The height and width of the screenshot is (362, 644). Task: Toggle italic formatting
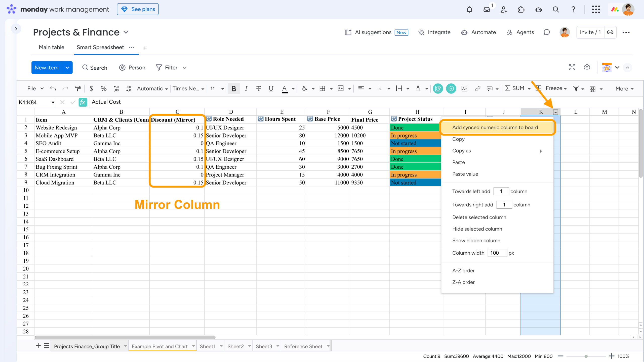[246, 88]
